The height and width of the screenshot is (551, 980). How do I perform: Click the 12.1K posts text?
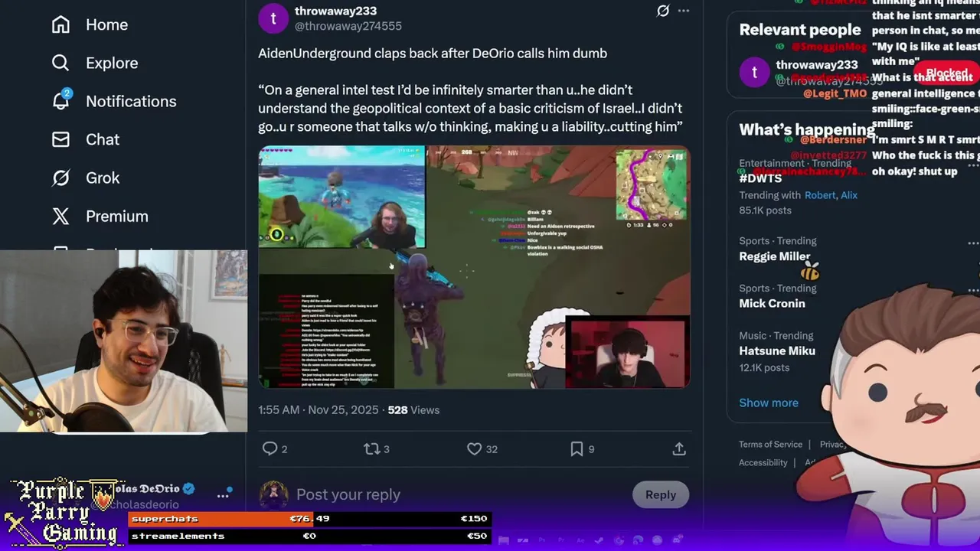(764, 367)
